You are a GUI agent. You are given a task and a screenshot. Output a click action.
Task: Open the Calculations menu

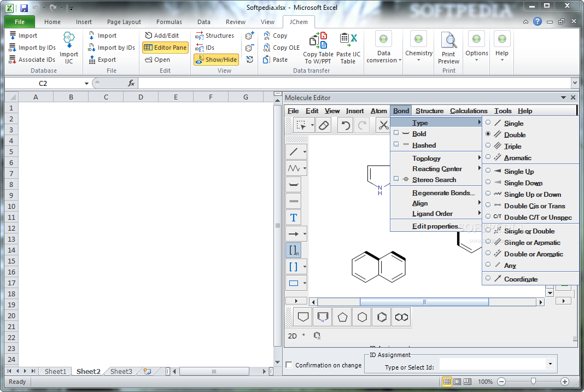[469, 111]
